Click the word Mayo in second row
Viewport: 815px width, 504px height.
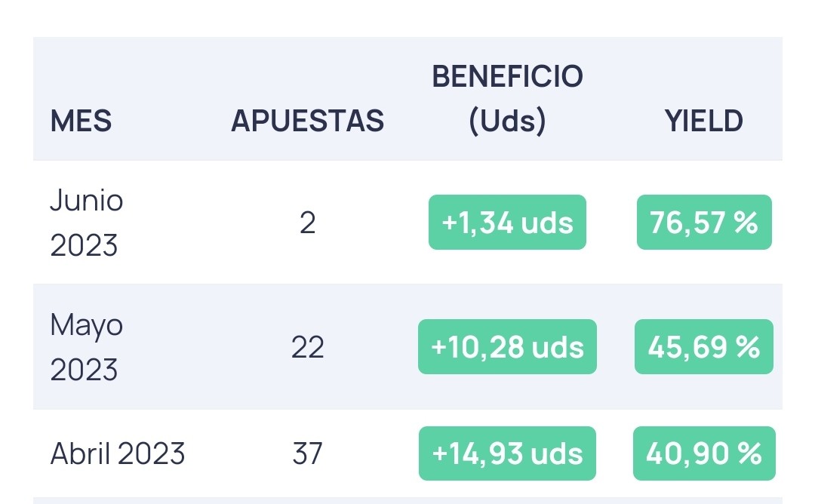pyautogui.click(x=87, y=326)
